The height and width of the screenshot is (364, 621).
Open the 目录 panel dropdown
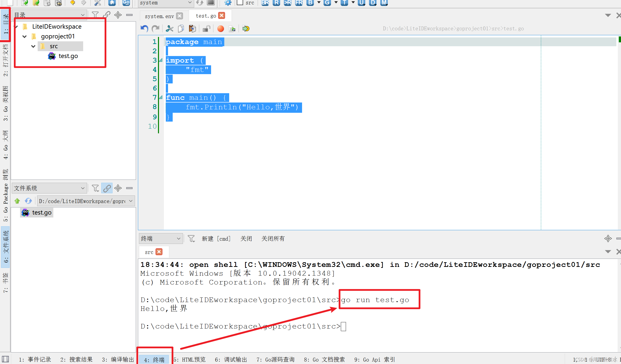50,15
